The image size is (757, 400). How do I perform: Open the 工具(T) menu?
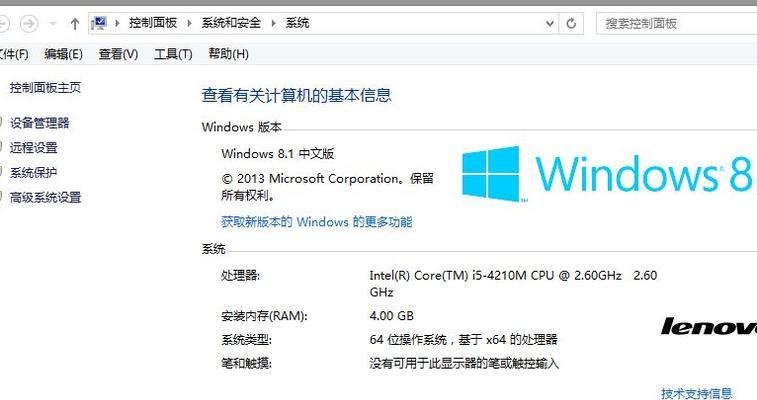tap(173, 54)
